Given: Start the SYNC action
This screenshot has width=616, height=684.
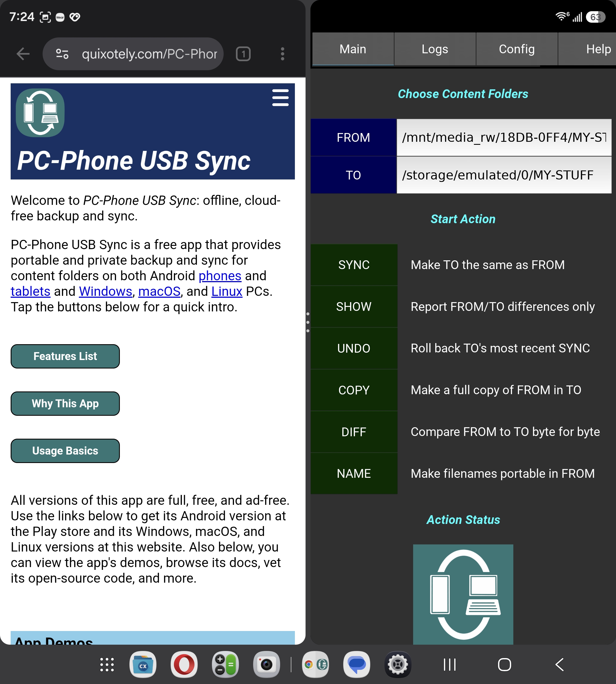Looking at the screenshot, I should (354, 265).
